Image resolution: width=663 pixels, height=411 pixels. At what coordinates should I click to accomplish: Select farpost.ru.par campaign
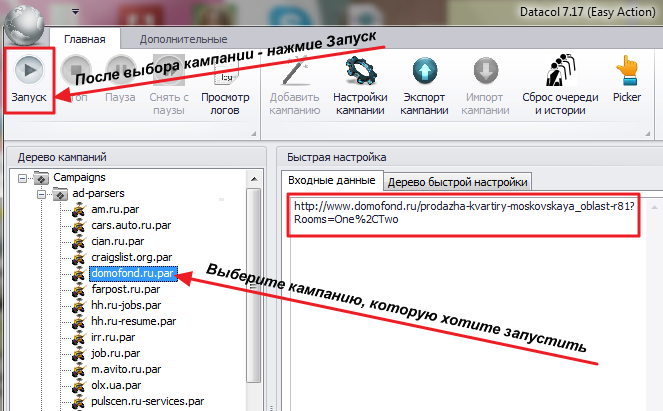[x=126, y=290]
